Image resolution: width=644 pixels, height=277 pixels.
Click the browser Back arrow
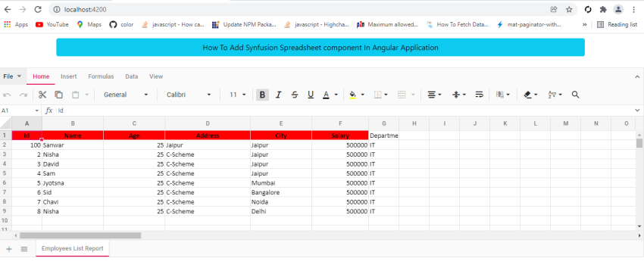coord(8,9)
